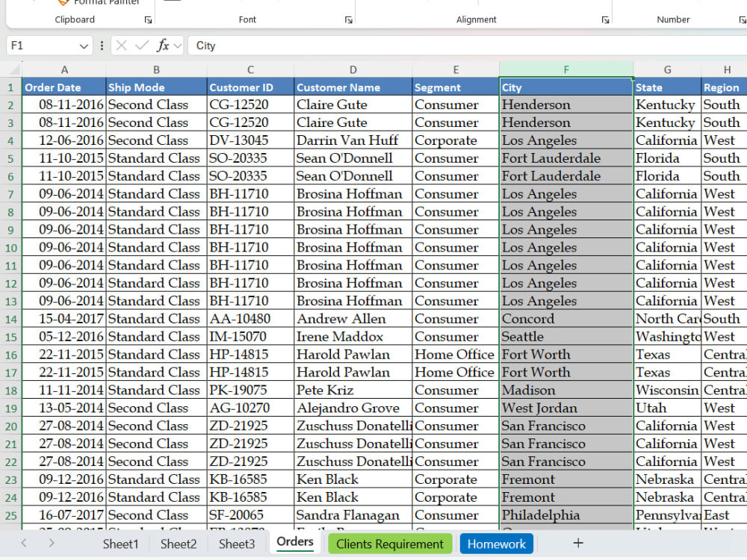Image resolution: width=747 pixels, height=560 pixels.
Task: Select cell with Sandra Flanagan
Action: coord(353,515)
